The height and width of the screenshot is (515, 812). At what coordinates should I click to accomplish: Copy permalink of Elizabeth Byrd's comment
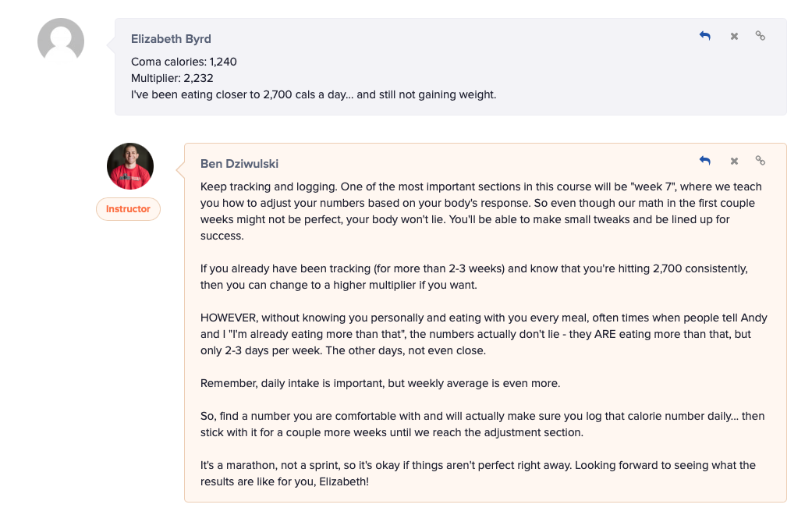coord(761,36)
